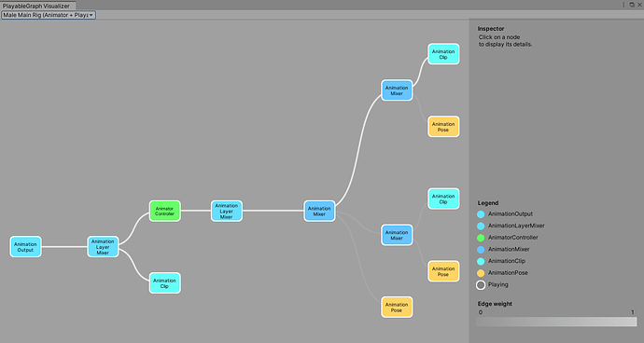Click the Inspector heading text
Image resolution: width=644 pixels, height=343 pixels.
tap(491, 29)
